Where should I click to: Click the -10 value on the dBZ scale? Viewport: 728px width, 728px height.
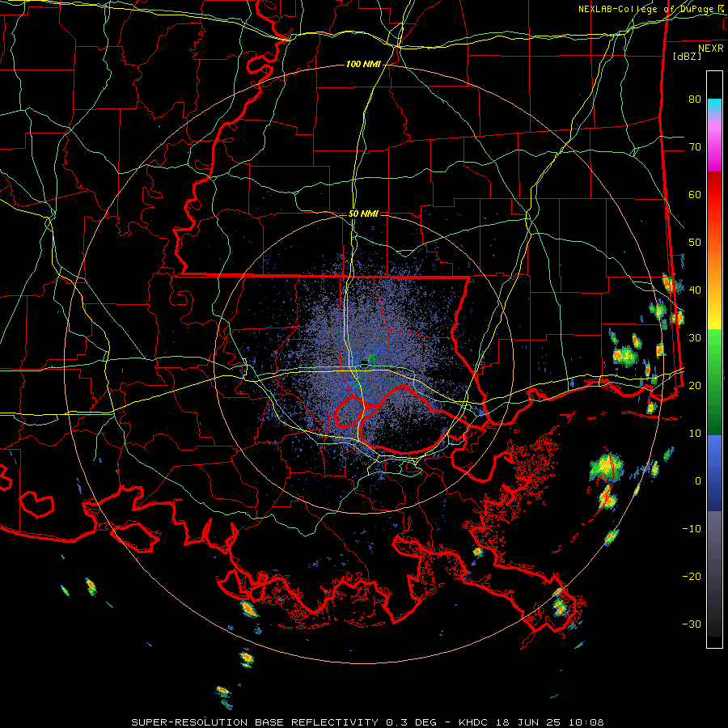coord(692,528)
